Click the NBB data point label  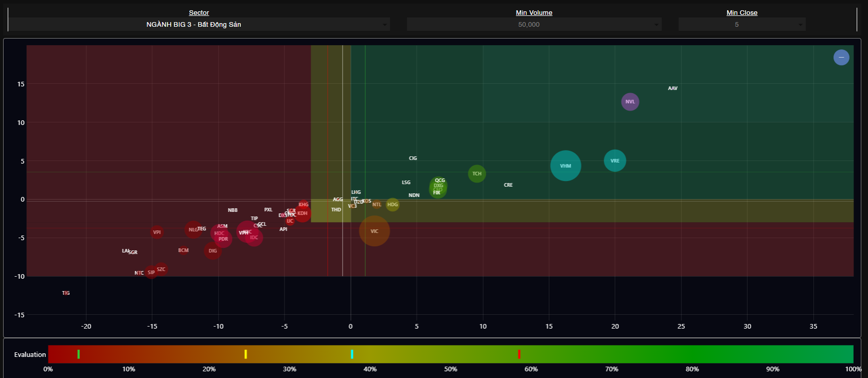(x=233, y=210)
